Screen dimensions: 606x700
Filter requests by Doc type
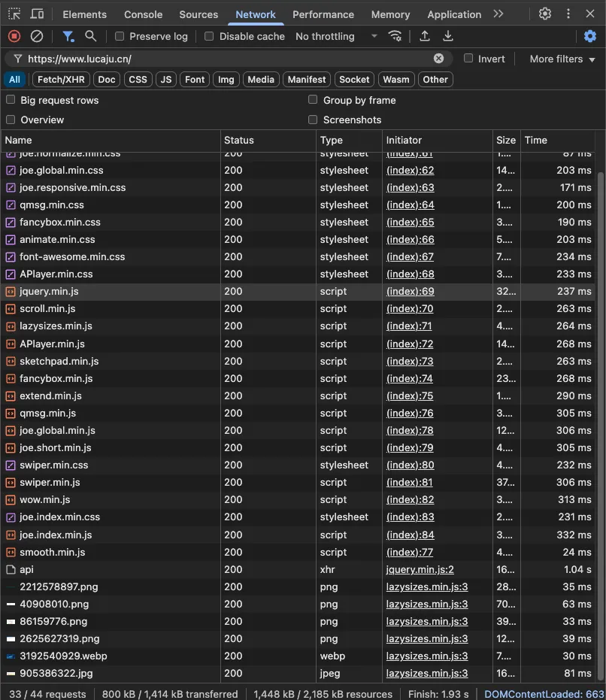click(x=107, y=80)
